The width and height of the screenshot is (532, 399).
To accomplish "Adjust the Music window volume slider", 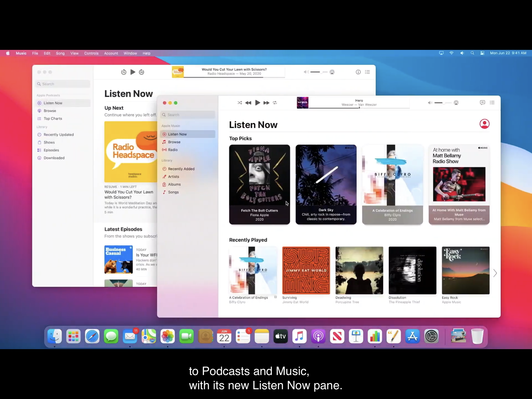I will click(x=443, y=103).
